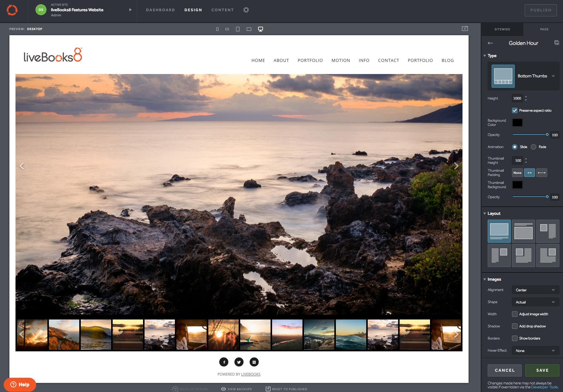The image size is (563, 392).
Task: Uncheck Preserve aspect ratio
Action: (515, 110)
